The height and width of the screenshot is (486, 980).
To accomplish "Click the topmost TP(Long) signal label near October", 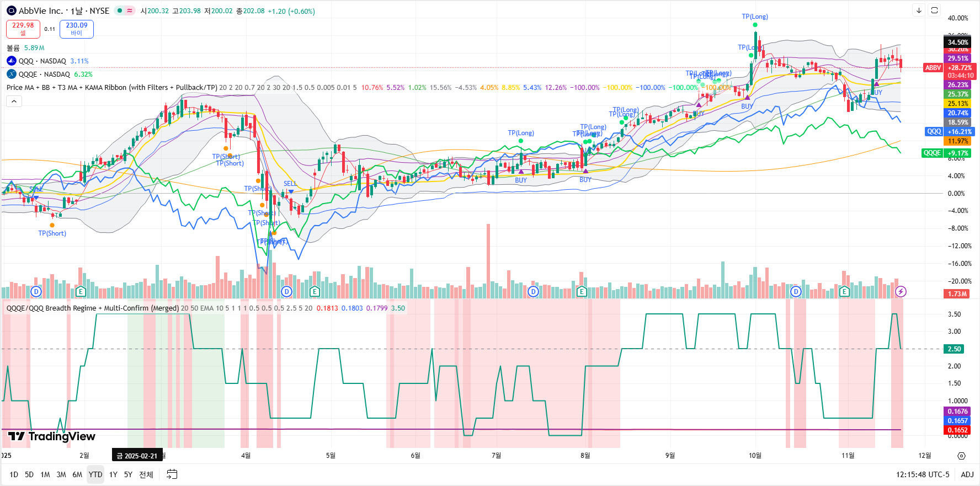I will click(x=755, y=17).
